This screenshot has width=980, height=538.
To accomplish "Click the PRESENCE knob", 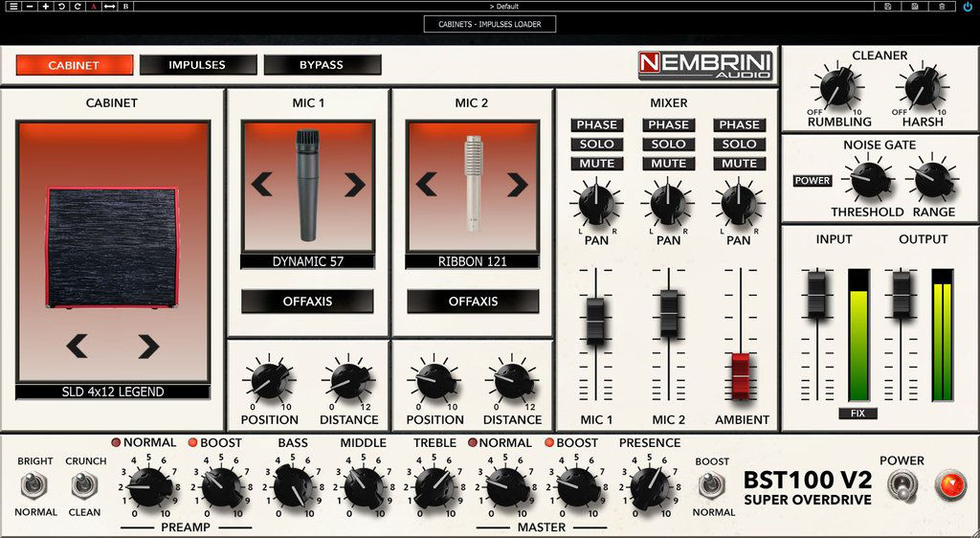I will (x=650, y=486).
